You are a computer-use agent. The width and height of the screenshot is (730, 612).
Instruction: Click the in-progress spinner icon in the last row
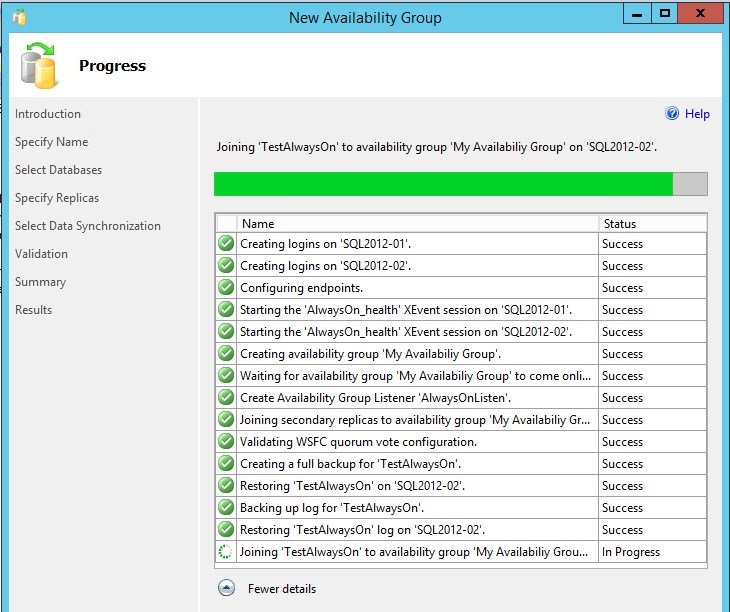click(x=226, y=552)
